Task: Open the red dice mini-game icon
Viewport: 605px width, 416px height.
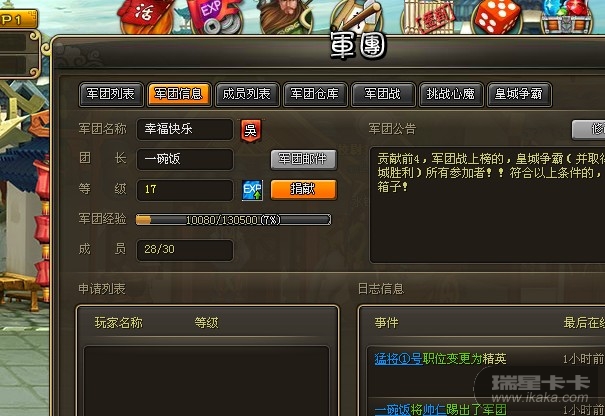Action: (497, 16)
